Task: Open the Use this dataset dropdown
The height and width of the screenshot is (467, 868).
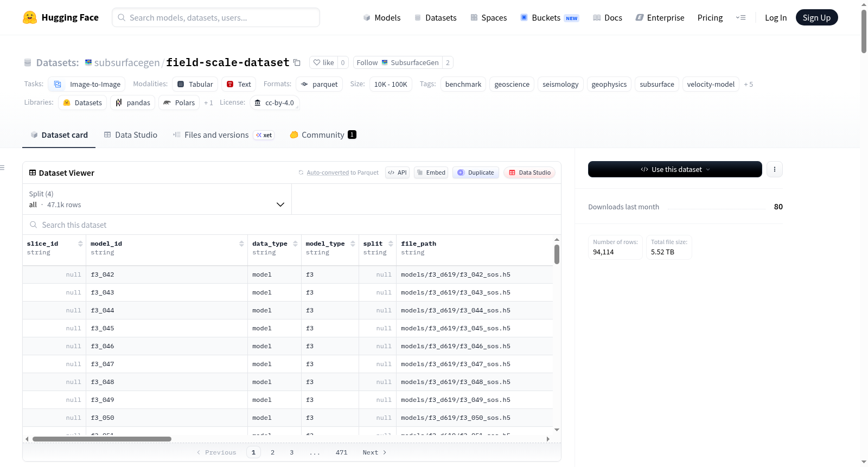Action: pos(675,169)
